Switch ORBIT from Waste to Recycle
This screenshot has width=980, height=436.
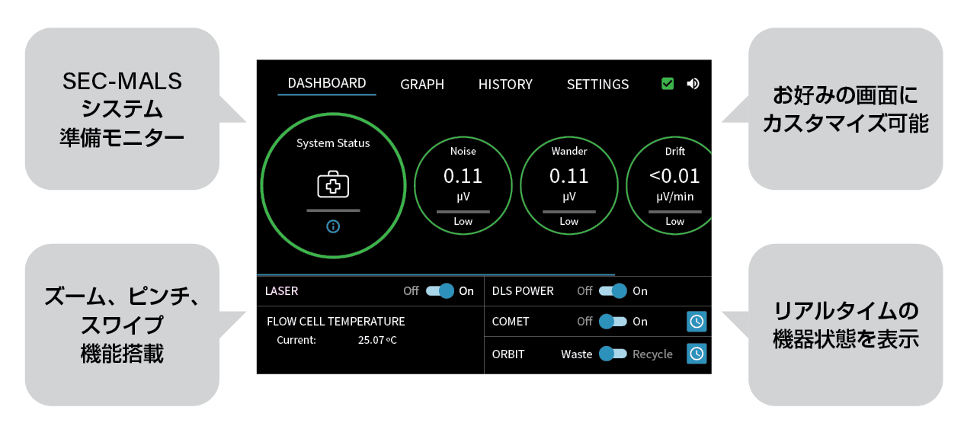tap(613, 354)
